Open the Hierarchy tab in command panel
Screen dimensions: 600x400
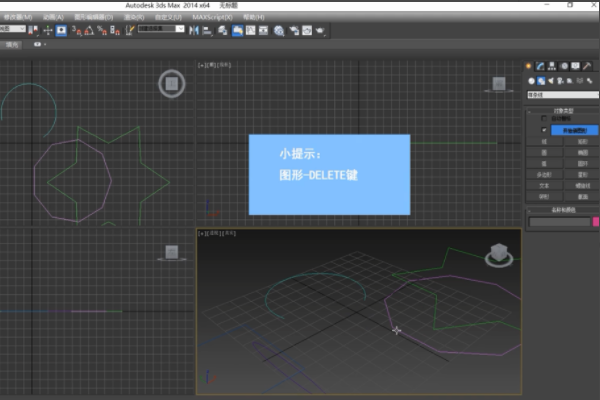[x=551, y=67]
